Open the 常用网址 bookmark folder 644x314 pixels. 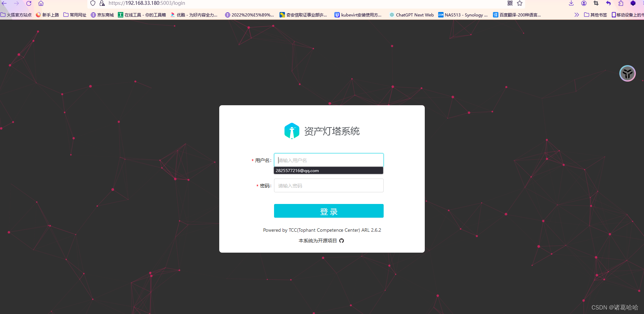pyautogui.click(x=75, y=15)
